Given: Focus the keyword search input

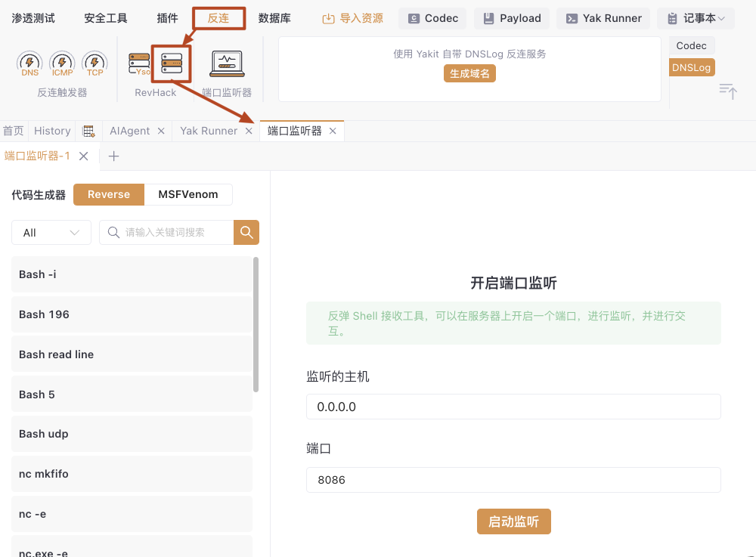Looking at the screenshot, I should tap(166, 232).
